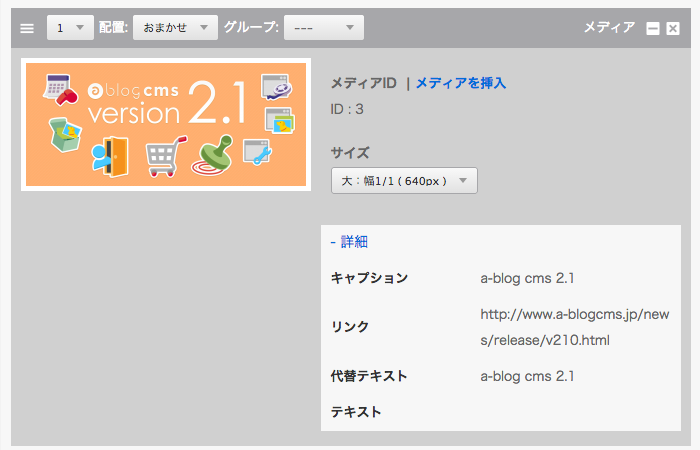Viewport: 700px width, 450px height.
Task: Click the link URL text http://www.a-blogcms.jp/news/release/v210.html
Action: [575, 327]
